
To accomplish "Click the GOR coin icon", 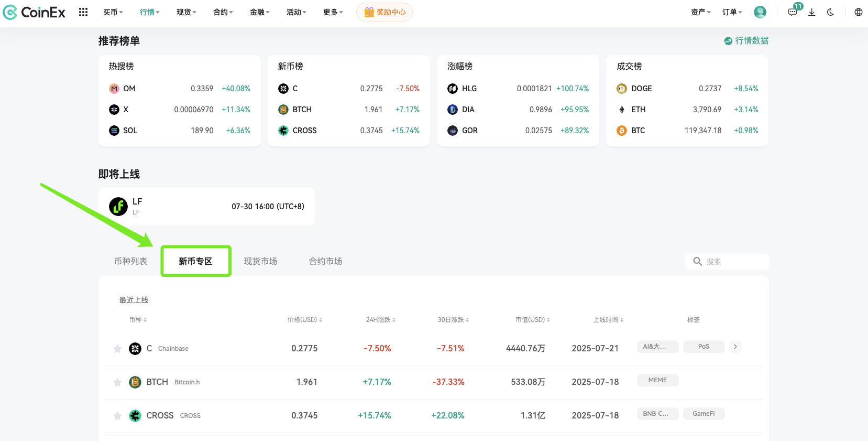I will pyautogui.click(x=453, y=131).
